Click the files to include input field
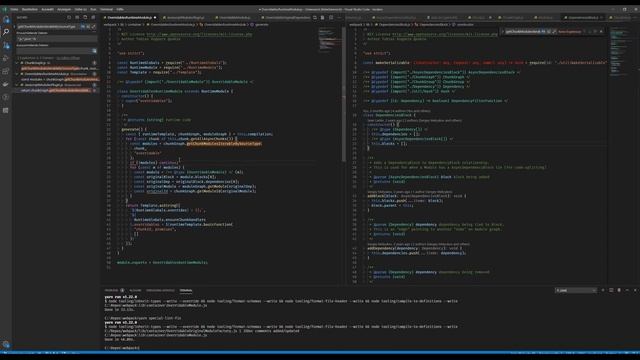Image resolution: width=640 pixels, height=360 pixels. [56, 39]
